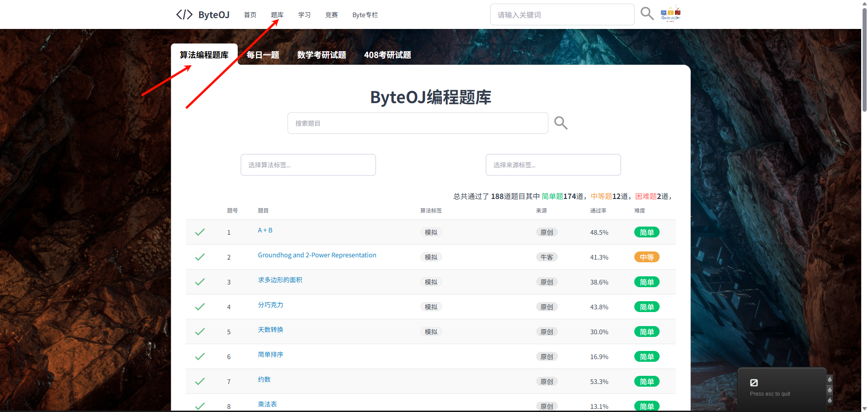Click the 牛客 source tag on problem 2
The image size is (868, 412).
click(x=547, y=257)
